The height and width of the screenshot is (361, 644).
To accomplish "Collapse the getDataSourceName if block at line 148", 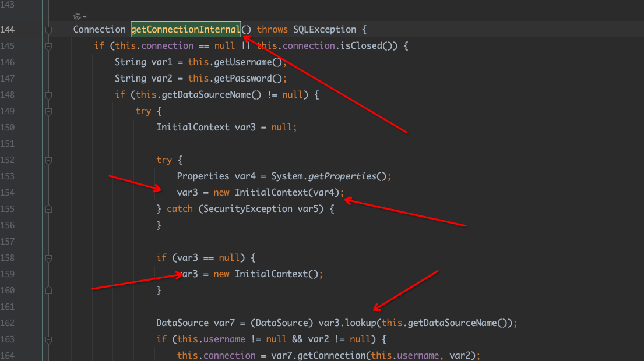I will [49, 95].
